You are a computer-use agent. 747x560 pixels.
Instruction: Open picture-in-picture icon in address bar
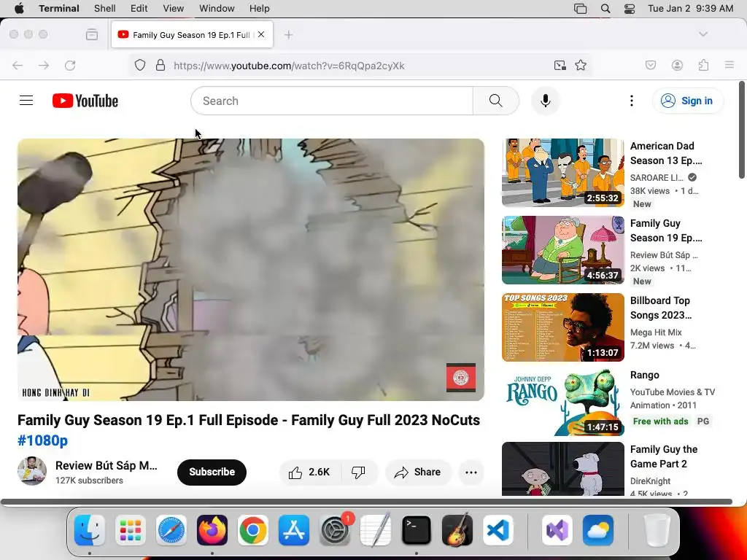[560, 65]
